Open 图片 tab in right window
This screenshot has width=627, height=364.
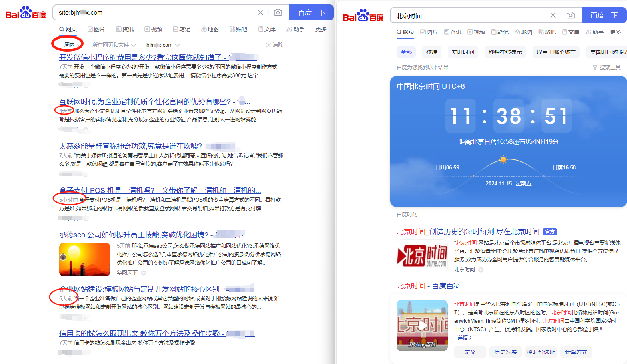[x=429, y=32]
